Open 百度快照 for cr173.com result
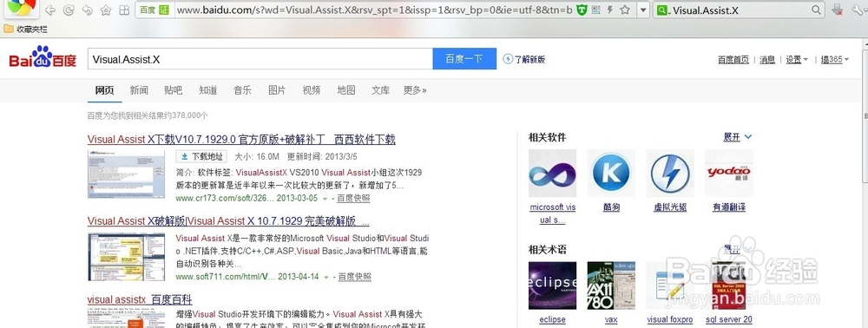The width and height of the screenshot is (868, 328). (353, 198)
